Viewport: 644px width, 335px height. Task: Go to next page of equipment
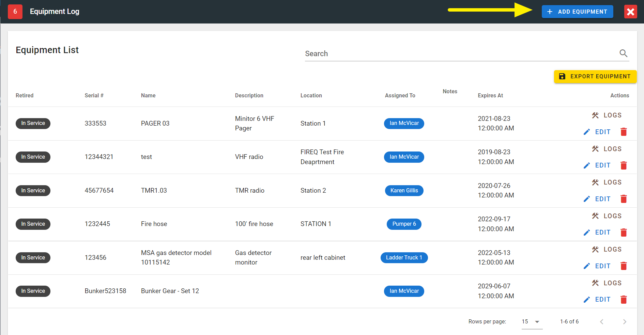(624, 322)
